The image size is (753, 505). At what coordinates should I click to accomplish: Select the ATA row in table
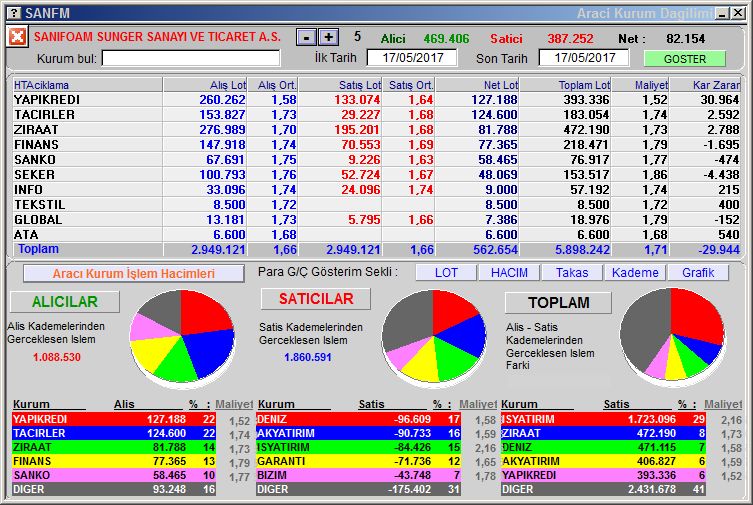point(376,235)
